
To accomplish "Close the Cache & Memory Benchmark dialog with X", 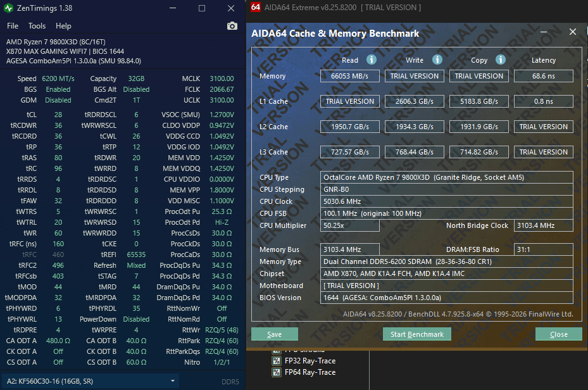I will click(573, 32).
